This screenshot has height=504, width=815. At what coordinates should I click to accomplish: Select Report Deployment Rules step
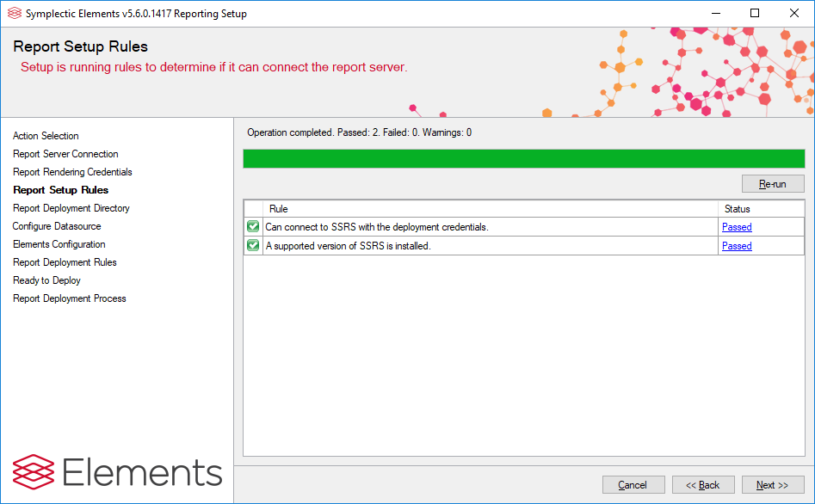[x=65, y=262]
